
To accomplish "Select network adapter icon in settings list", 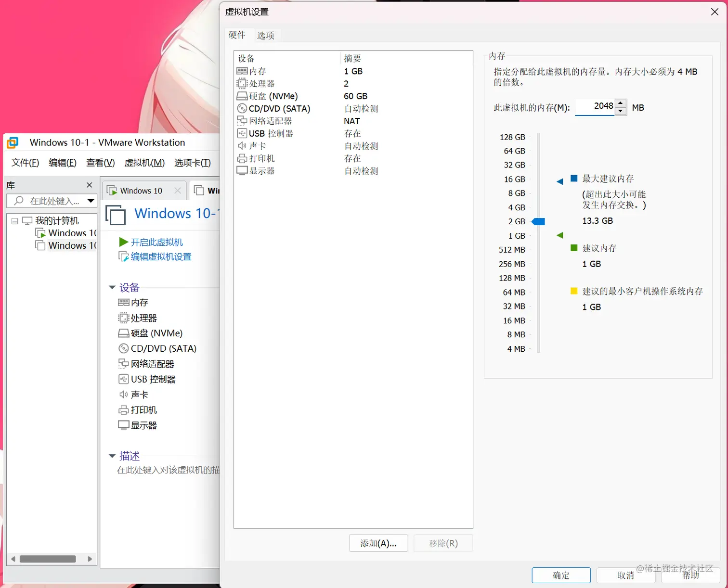I will coord(242,121).
